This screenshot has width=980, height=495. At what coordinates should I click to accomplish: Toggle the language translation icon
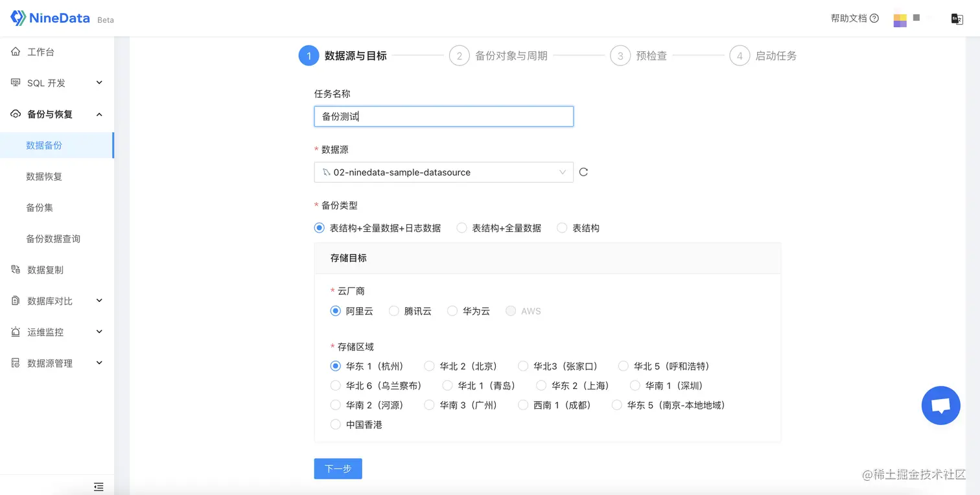[x=957, y=19]
